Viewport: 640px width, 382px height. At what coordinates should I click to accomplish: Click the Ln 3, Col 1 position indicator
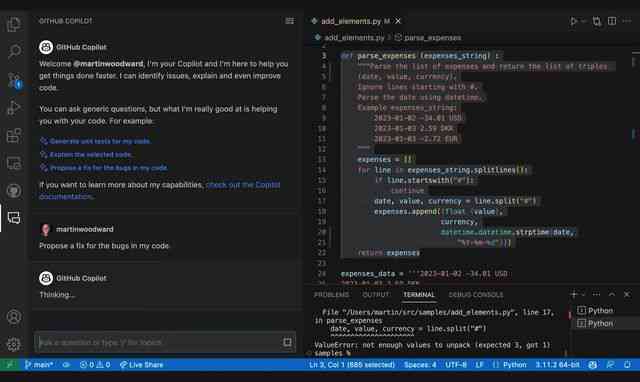click(352, 364)
